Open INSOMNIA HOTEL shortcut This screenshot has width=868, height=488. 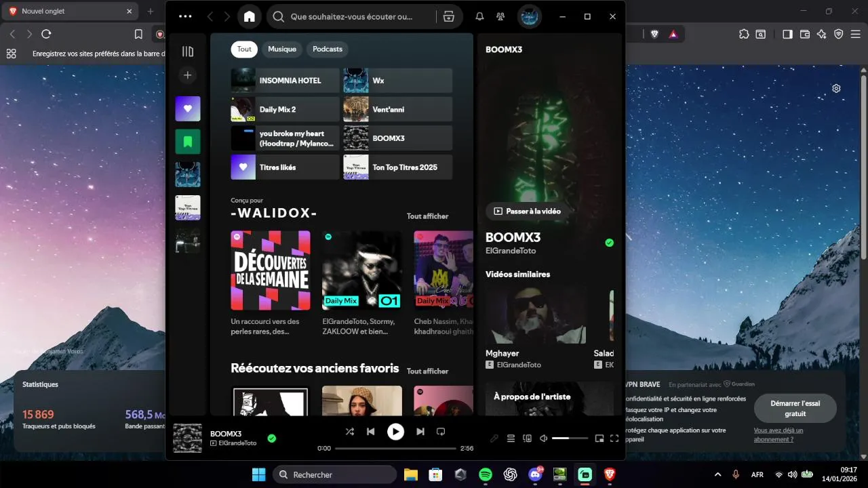pos(285,81)
